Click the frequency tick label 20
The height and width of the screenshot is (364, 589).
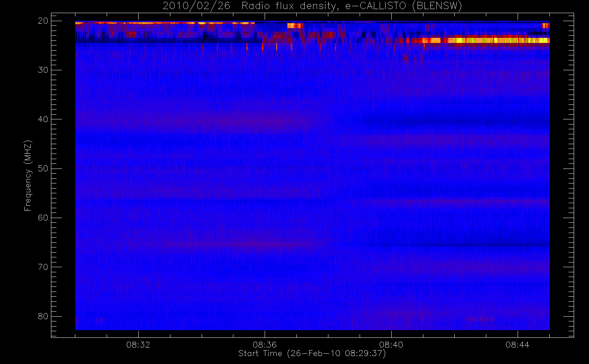(x=43, y=21)
